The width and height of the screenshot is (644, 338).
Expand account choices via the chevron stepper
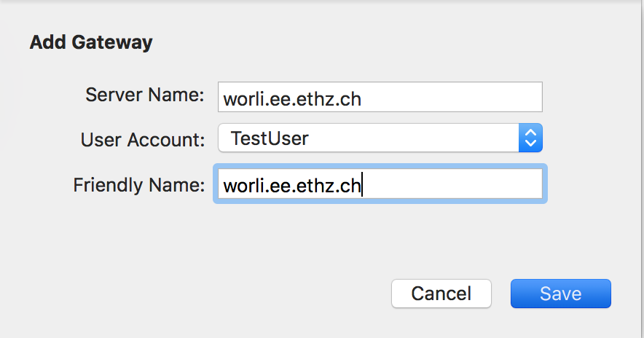coord(530,138)
